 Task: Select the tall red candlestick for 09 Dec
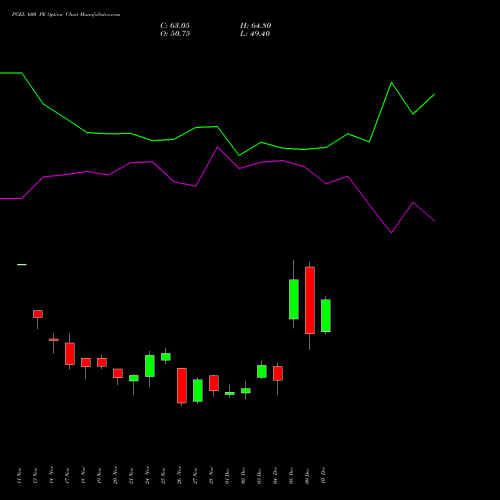[x=310, y=300]
